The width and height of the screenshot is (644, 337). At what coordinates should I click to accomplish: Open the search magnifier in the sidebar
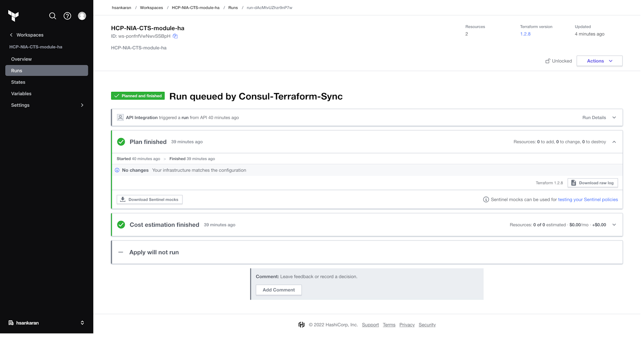(x=52, y=15)
